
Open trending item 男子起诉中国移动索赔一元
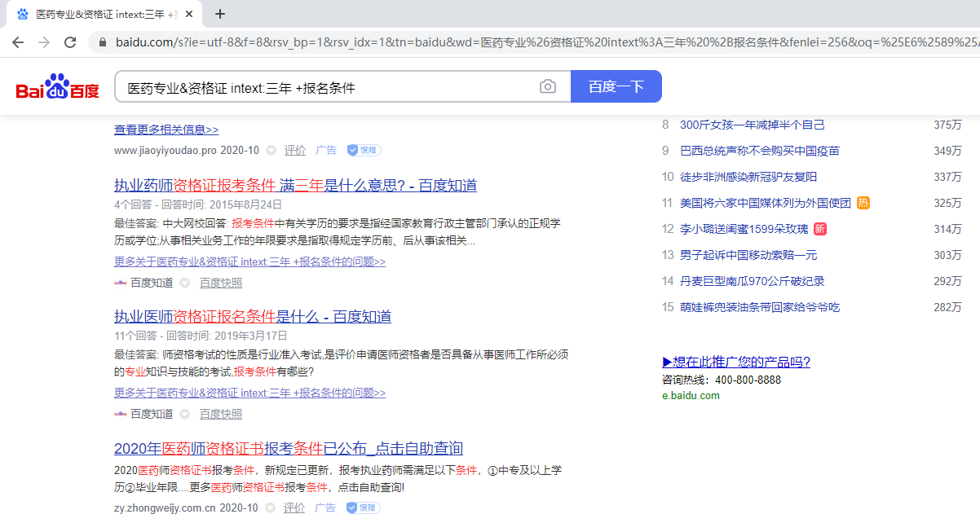click(748, 255)
